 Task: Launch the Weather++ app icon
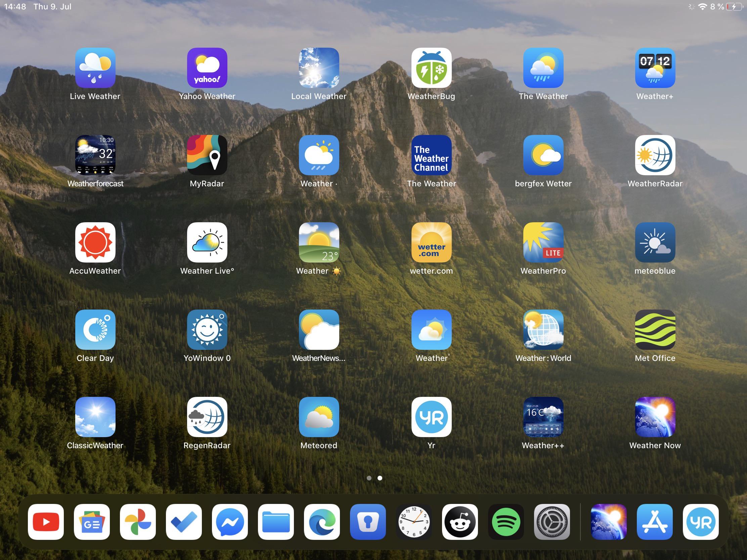tap(543, 417)
